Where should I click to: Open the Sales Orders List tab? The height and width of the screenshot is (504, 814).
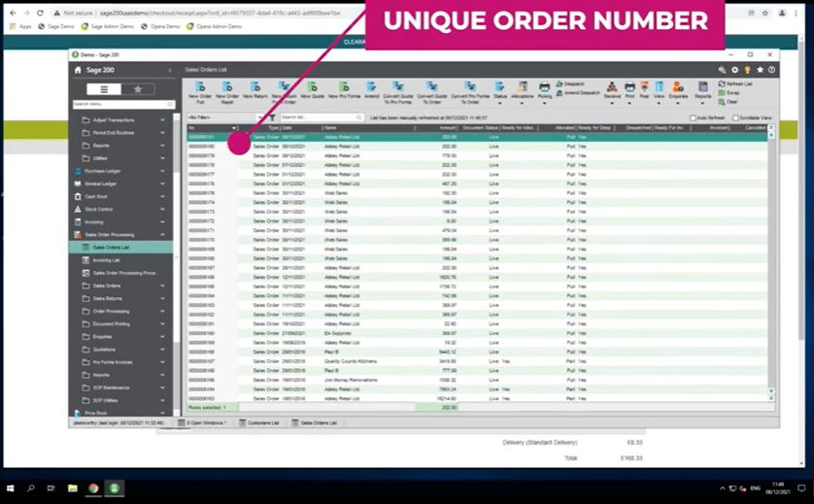pos(314,423)
